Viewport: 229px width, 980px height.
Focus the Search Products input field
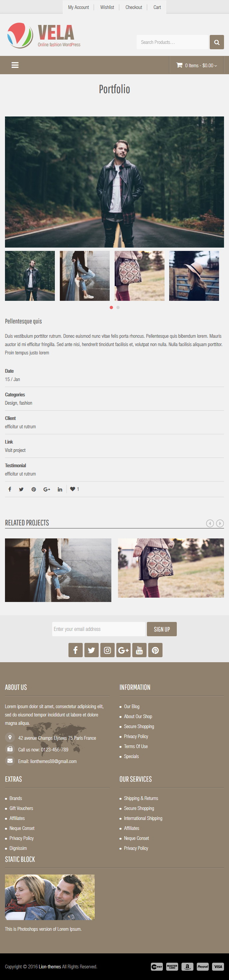pos(173,42)
